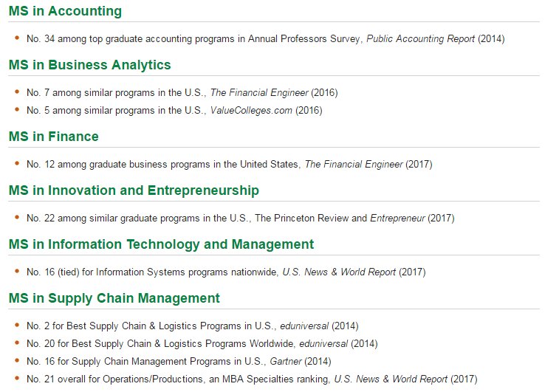Click MS in Information Technology and Management heading
The width and height of the screenshot is (559, 392).
(162, 244)
